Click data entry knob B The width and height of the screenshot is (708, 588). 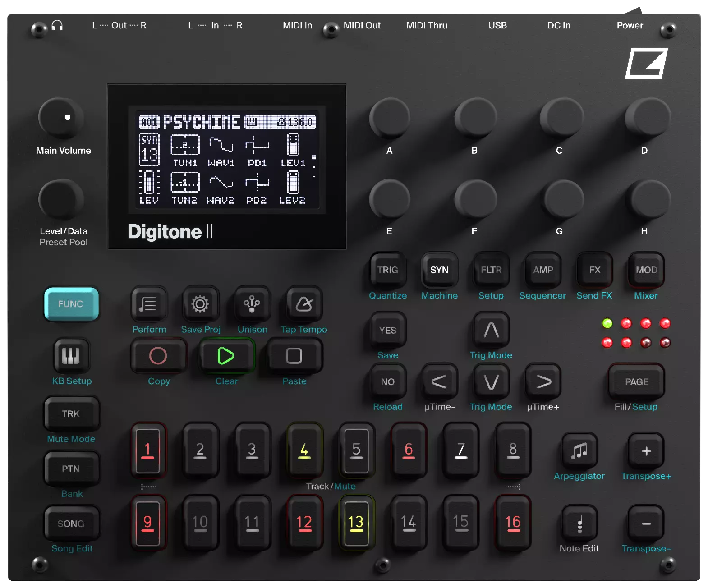(475, 119)
